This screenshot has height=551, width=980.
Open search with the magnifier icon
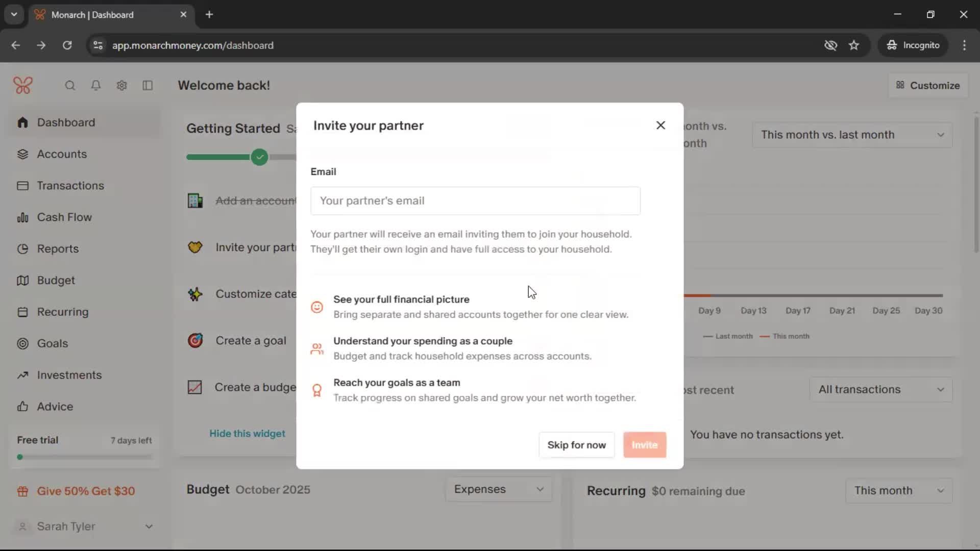(x=70, y=85)
